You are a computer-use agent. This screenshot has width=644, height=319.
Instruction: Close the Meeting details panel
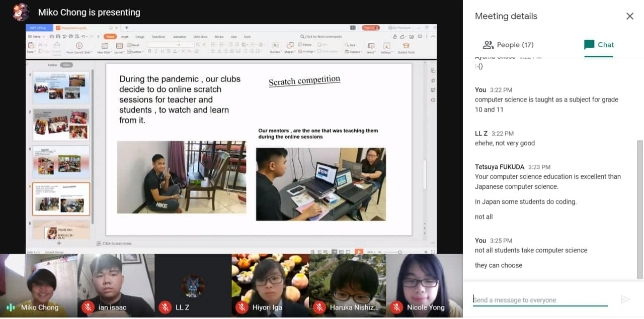click(x=629, y=16)
